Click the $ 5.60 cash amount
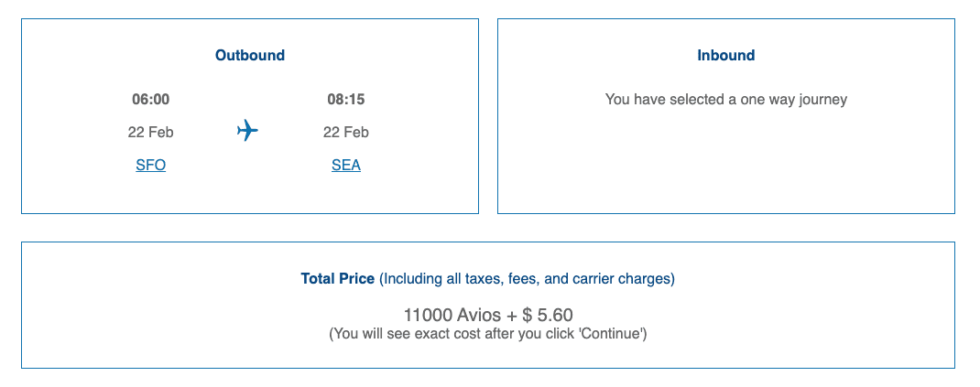 [548, 315]
